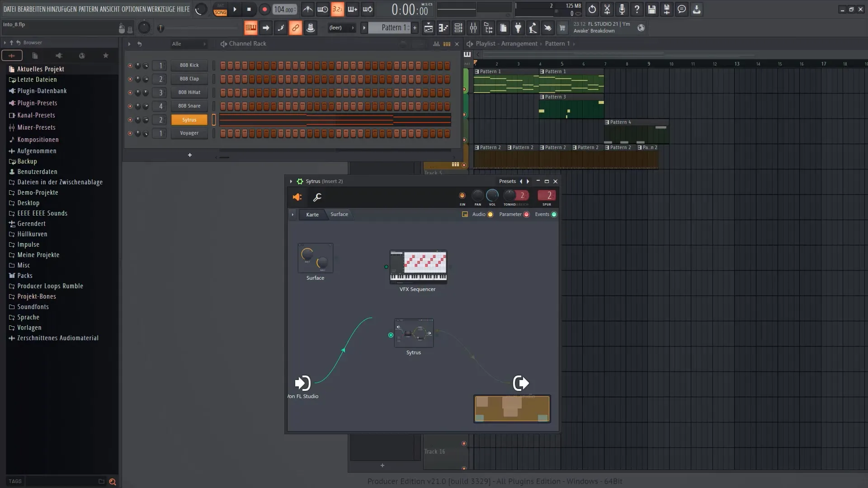Viewport: 868px width, 488px height.
Task: Select next Sytrus preset arrow
Action: [x=528, y=181]
